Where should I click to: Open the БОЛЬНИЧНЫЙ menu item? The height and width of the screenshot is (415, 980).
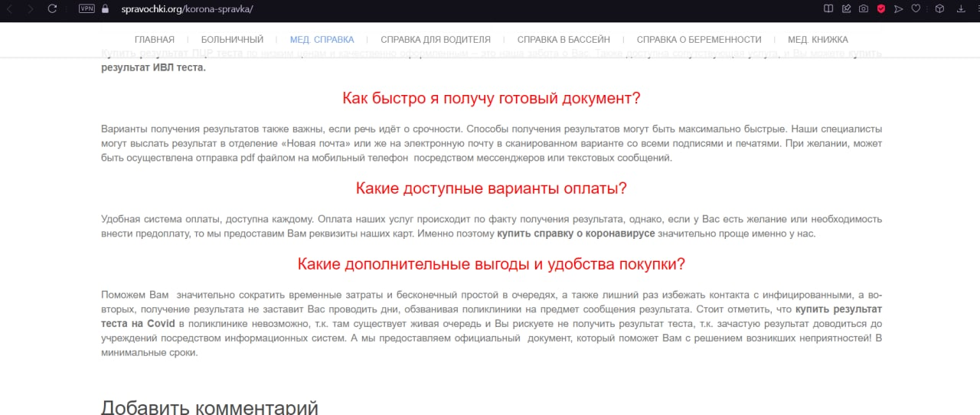232,40
